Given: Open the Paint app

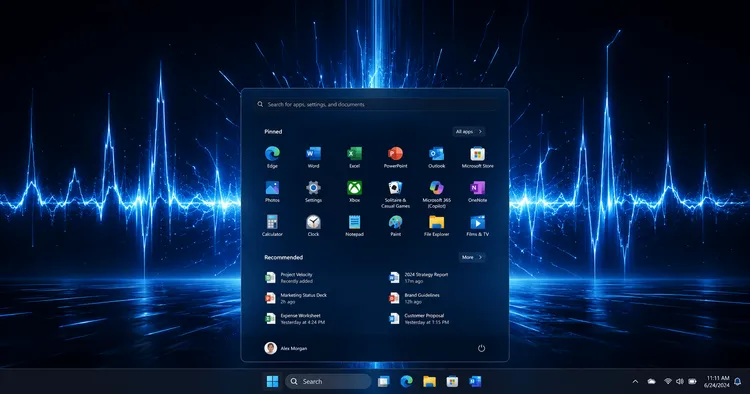Looking at the screenshot, I should [396, 226].
